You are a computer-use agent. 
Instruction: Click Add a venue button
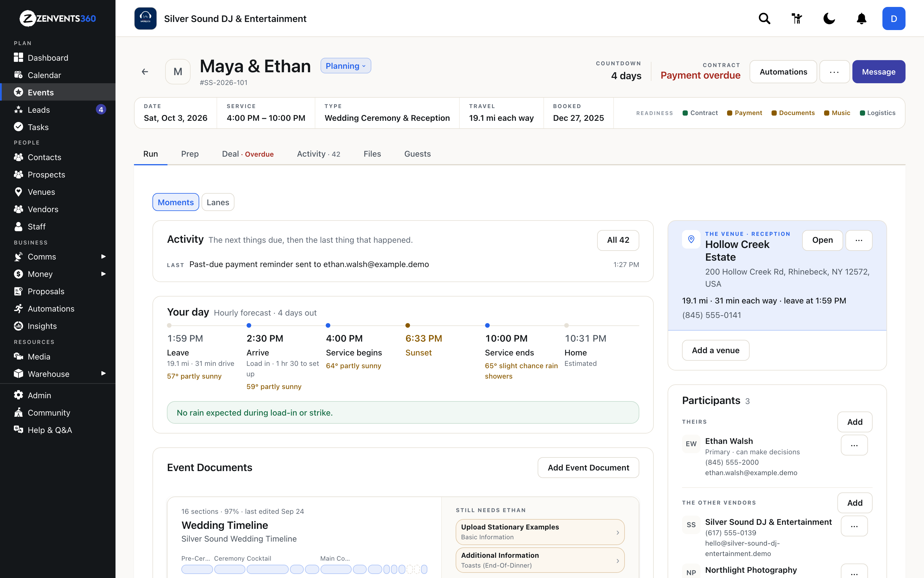[x=716, y=350]
